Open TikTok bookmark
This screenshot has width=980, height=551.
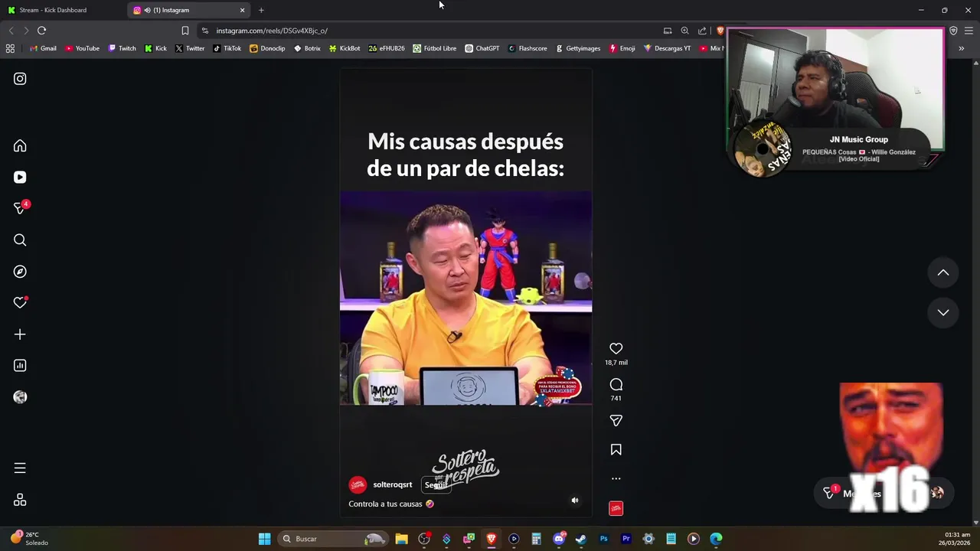point(227,48)
